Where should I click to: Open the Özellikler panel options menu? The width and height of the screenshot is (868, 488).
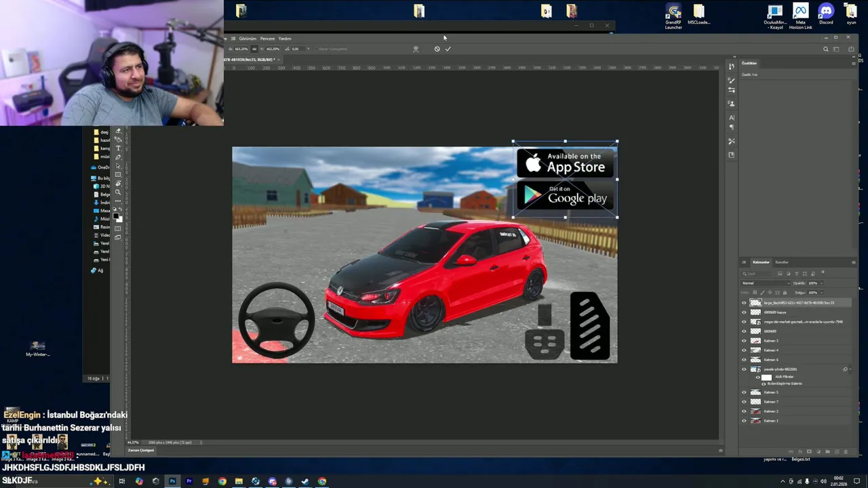click(853, 63)
